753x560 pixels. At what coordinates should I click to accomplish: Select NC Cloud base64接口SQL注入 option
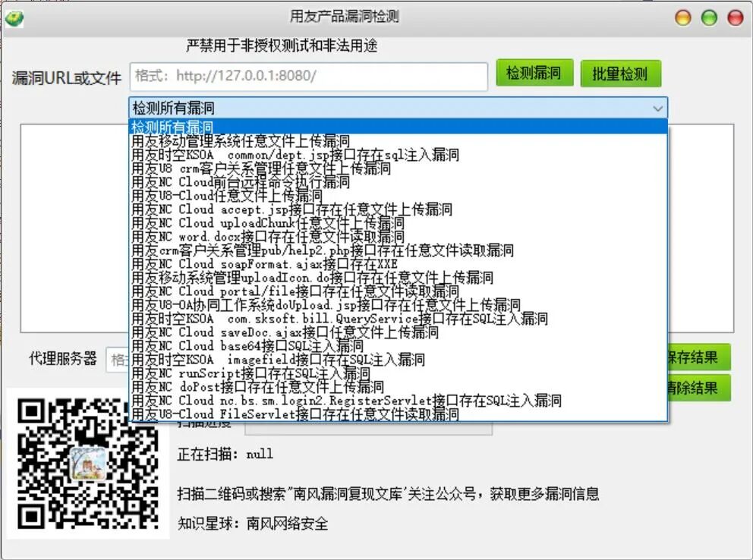[398, 345]
